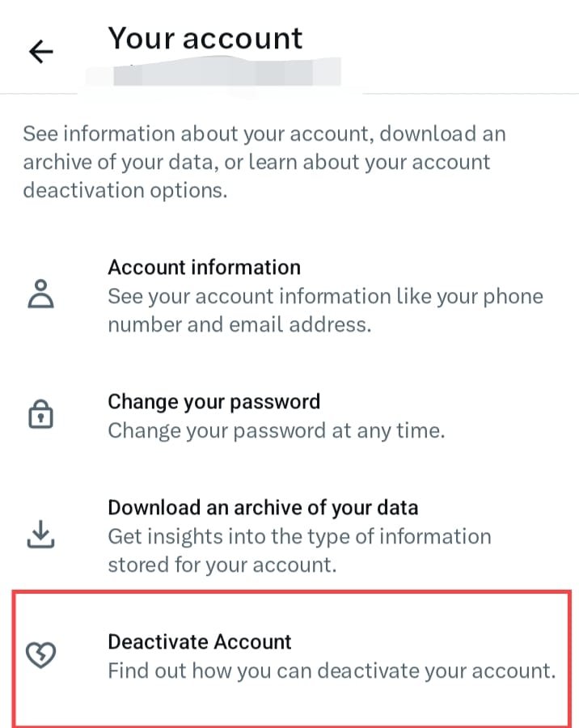Click the 'Your account' page heading
This screenshot has width=579, height=728.
coord(205,38)
